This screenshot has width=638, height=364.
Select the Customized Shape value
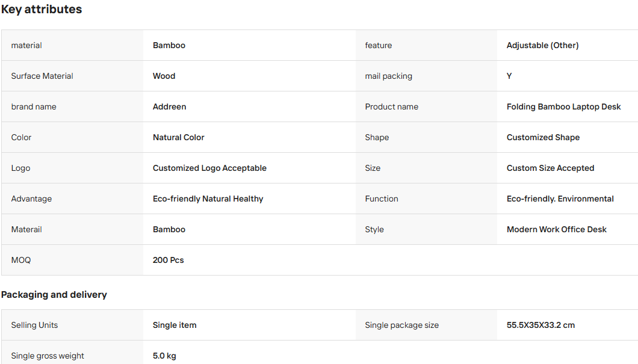(x=543, y=137)
